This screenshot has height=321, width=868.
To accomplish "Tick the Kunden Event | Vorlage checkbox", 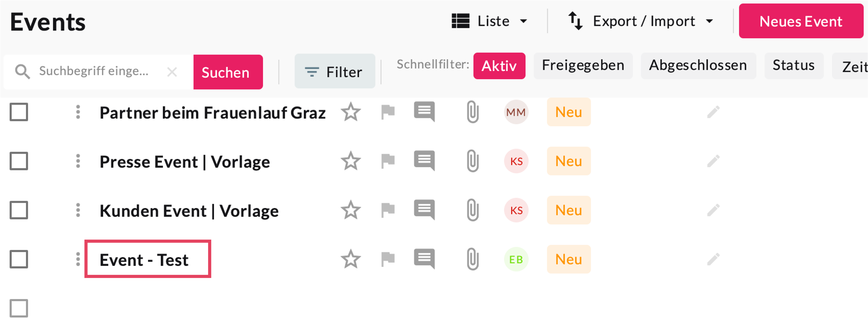I will click(19, 210).
